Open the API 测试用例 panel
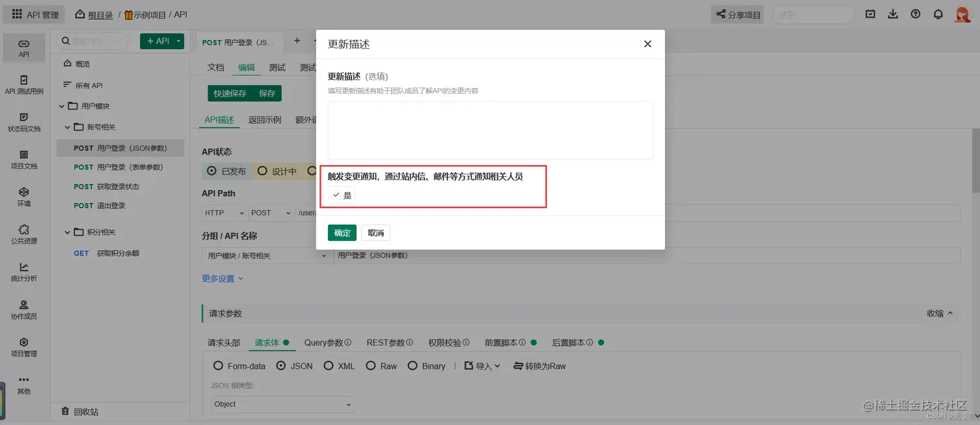 24,84
